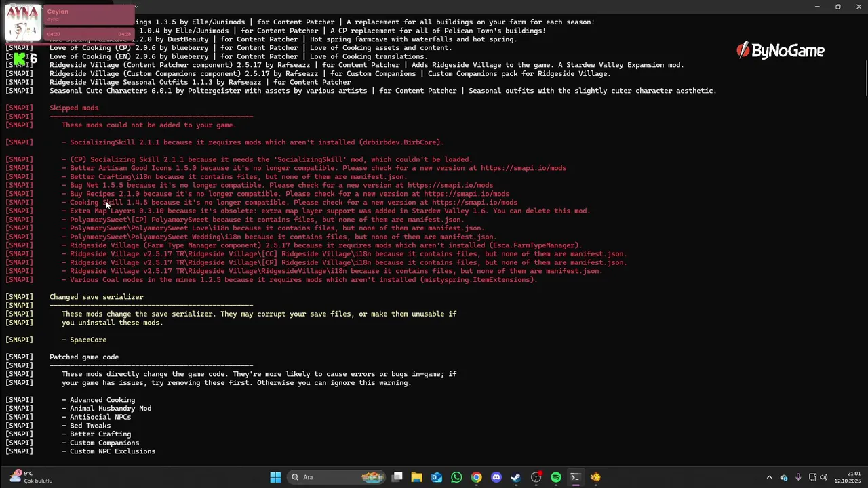Viewport: 868px width, 488px height.
Task: Click the microphone tray icon
Action: (x=798, y=477)
